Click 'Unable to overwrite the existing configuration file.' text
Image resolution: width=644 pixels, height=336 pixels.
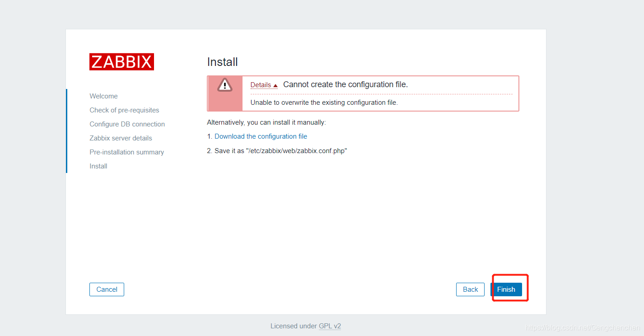pyautogui.click(x=324, y=103)
